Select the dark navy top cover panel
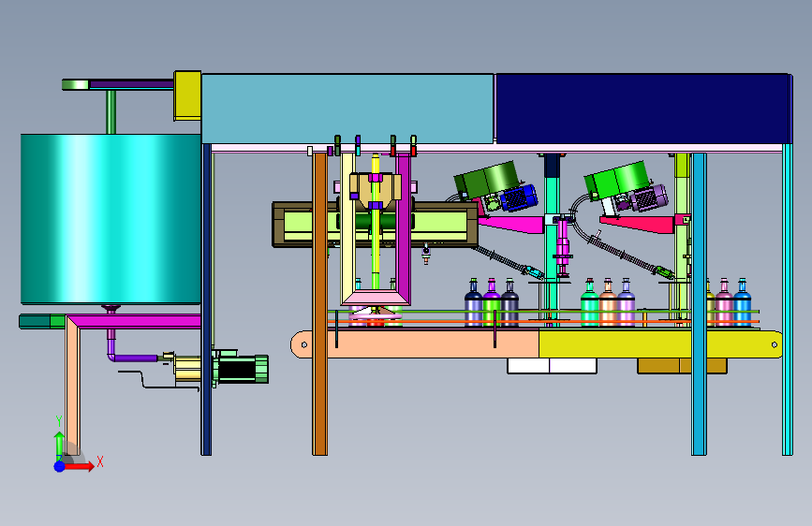 642,109
